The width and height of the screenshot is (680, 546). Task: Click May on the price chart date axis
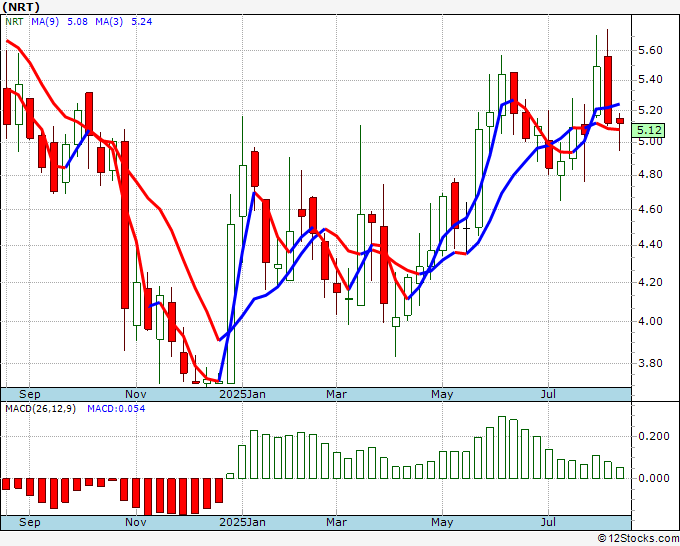[442, 394]
